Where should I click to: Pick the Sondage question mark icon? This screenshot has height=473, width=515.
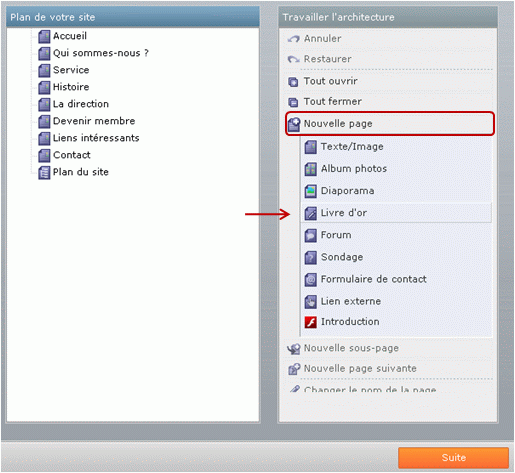[x=311, y=257]
